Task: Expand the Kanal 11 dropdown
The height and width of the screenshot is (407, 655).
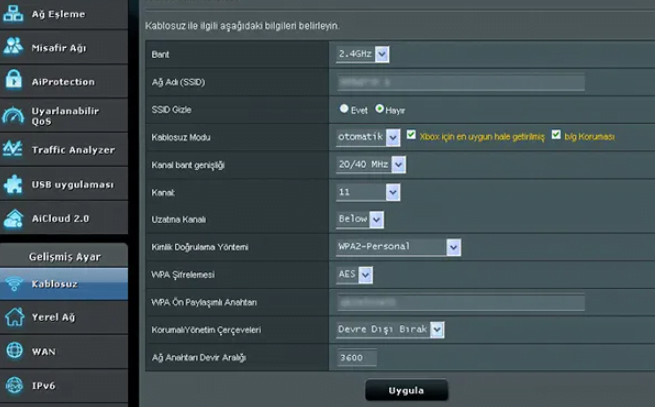Action: [x=368, y=191]
